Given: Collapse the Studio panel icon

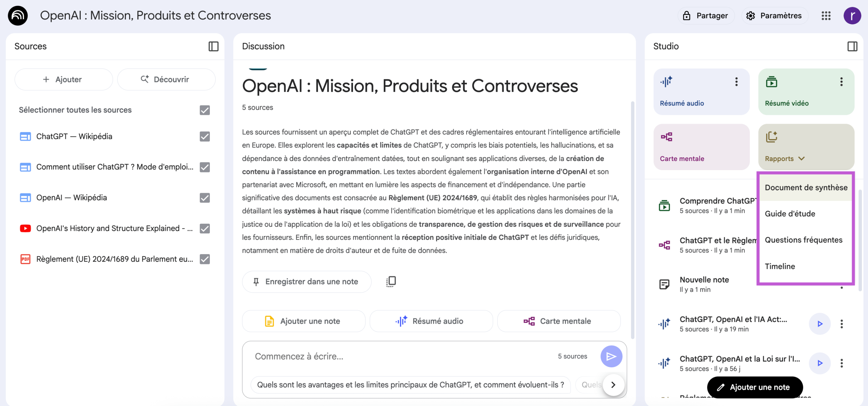Looking at the screenshot, I should tap(852, 46).
